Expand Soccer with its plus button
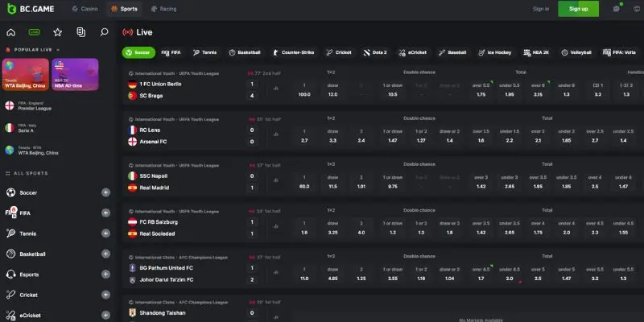This screenshot has width=644, height=322. point(106,192)
